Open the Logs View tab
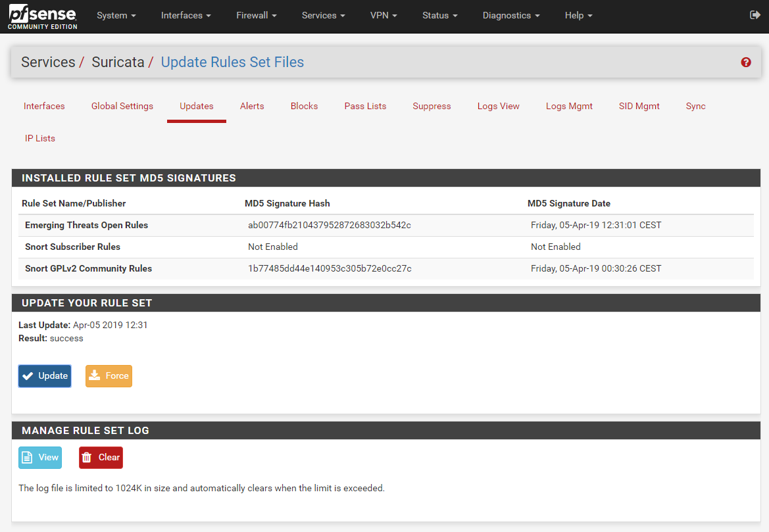The image size is (769, 532). (498, 107)
